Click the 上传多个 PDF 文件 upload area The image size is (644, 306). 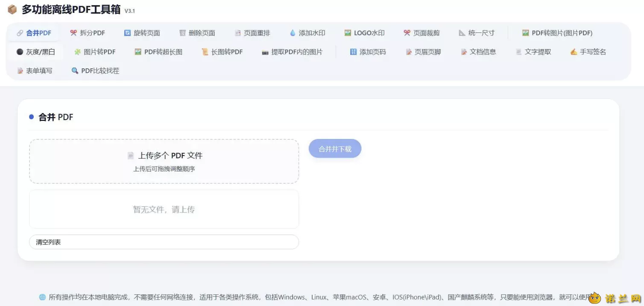tap(164, 161)
